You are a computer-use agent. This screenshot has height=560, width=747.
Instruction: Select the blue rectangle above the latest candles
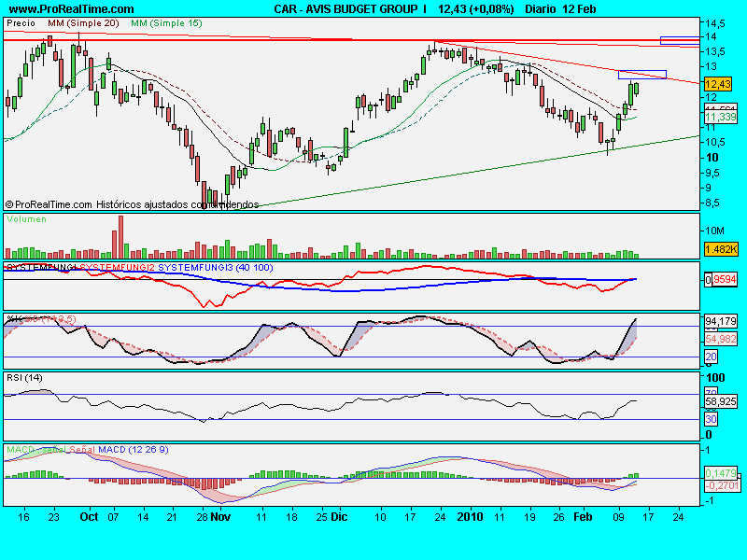click(x=642, y=75)
